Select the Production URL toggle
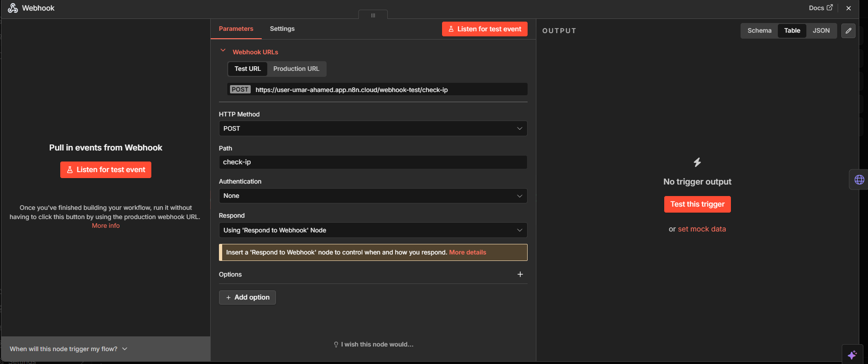The width and height of the screenshot is (868, 364). (x=296, y=69)
